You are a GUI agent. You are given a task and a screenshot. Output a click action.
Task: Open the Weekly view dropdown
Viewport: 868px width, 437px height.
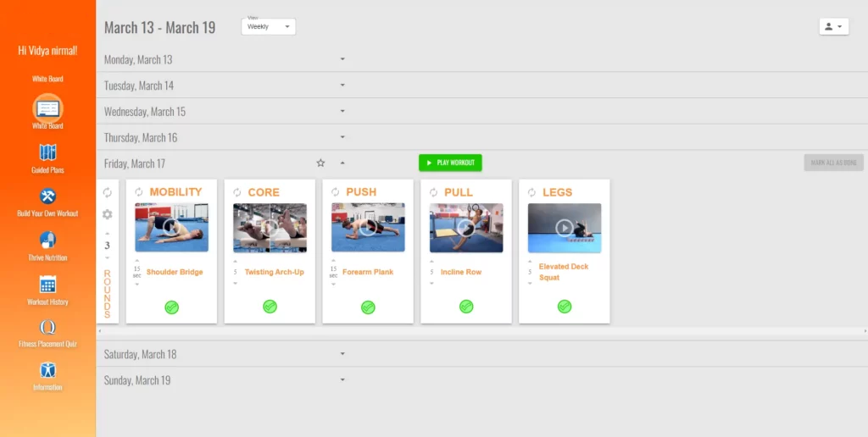tap(269, 27)
